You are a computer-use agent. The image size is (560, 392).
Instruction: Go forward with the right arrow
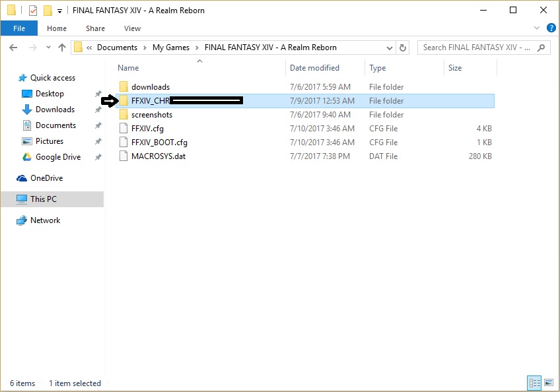point(32,48)
